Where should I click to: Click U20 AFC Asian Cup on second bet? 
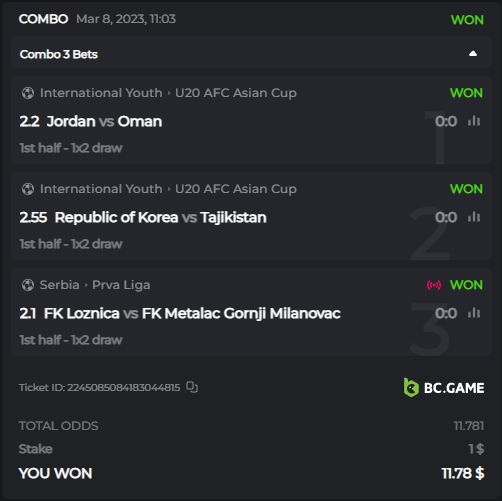tap(236, 189)
